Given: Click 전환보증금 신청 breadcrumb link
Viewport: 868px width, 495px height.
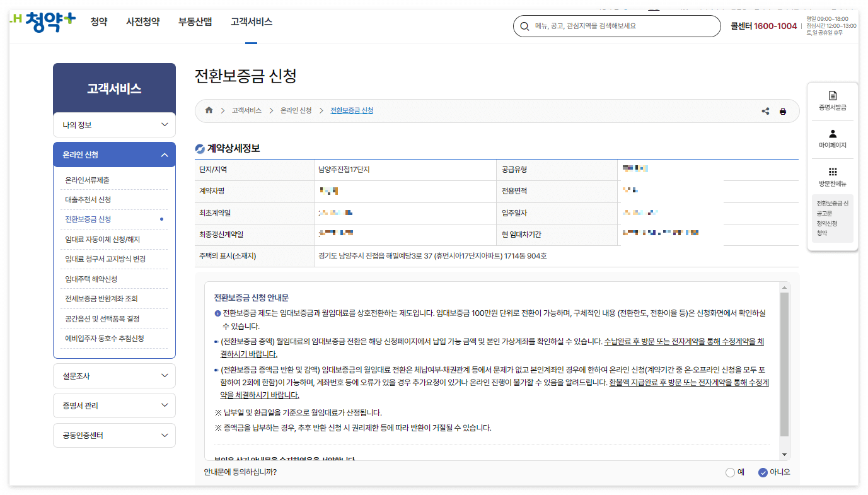Looking at the screenshot, I should coord(352,110).
